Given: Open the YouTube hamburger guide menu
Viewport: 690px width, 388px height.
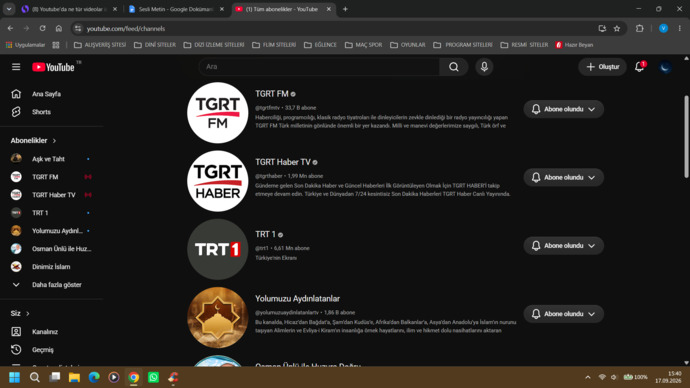Looking at the screenshot, I should (x=16, y=67).
